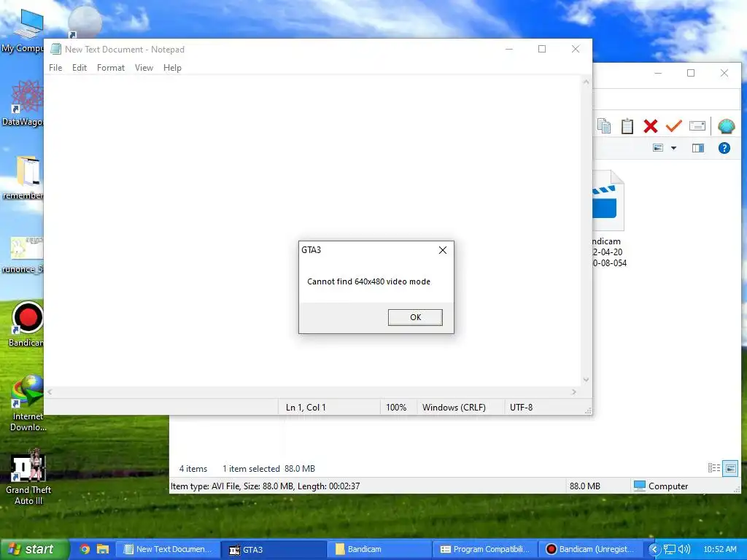The height and width of the screenshot is (560, 747).
Task: Open the Notepad Help menu
Action: (x=172, y=68)
